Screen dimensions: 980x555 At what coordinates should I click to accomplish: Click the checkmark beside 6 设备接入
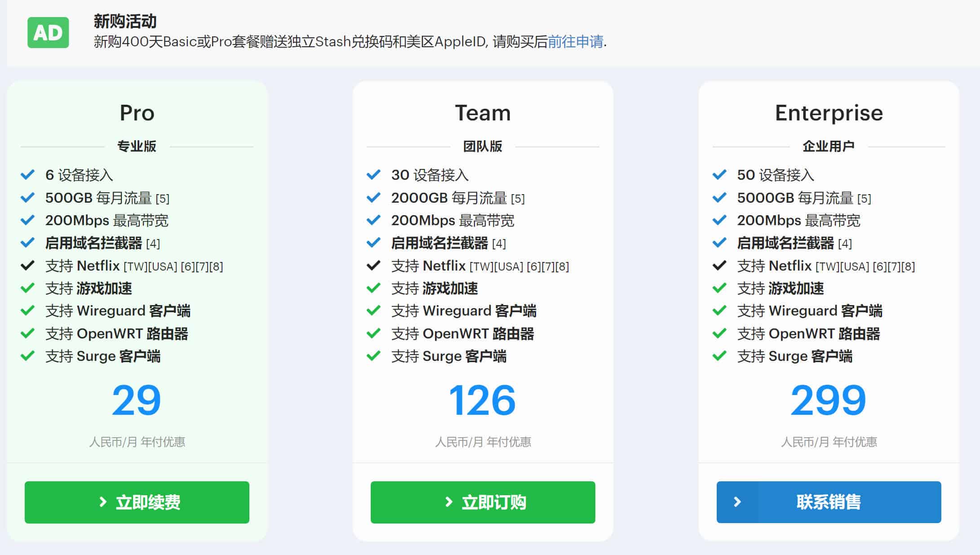pos(28,174)
